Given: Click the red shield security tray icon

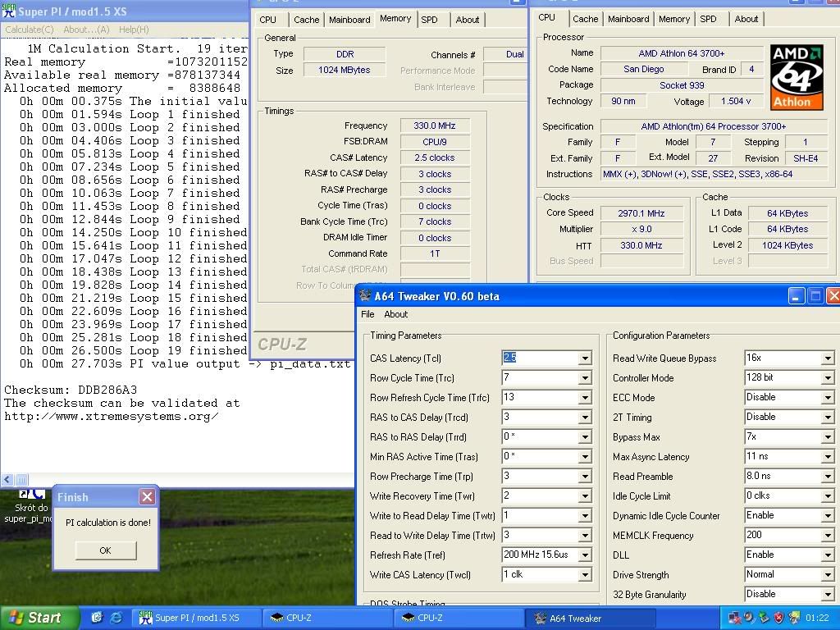Looking at the screenshot, I should pos(779,618).
